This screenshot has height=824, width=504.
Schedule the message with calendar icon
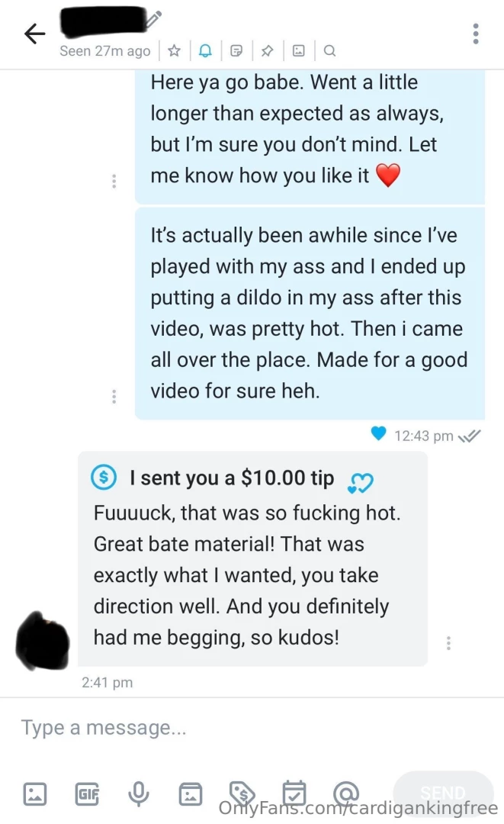pyautogui.click(x=294, y=793)
